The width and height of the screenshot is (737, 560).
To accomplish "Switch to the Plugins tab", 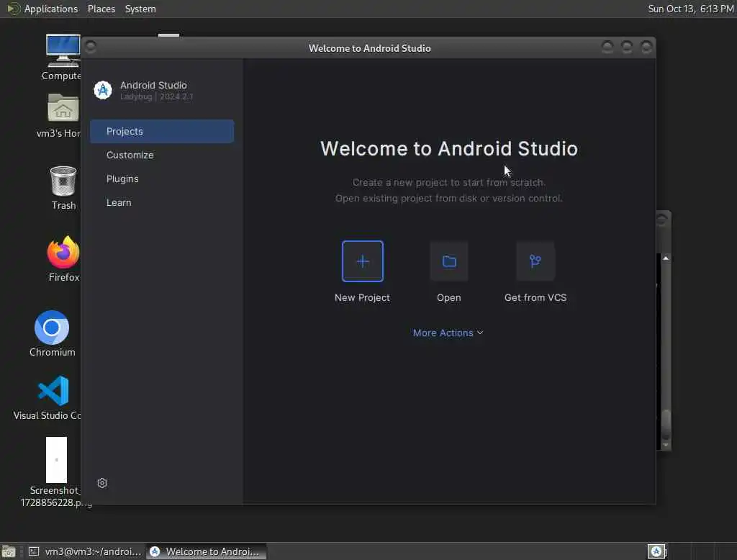I will pos(162,179).
